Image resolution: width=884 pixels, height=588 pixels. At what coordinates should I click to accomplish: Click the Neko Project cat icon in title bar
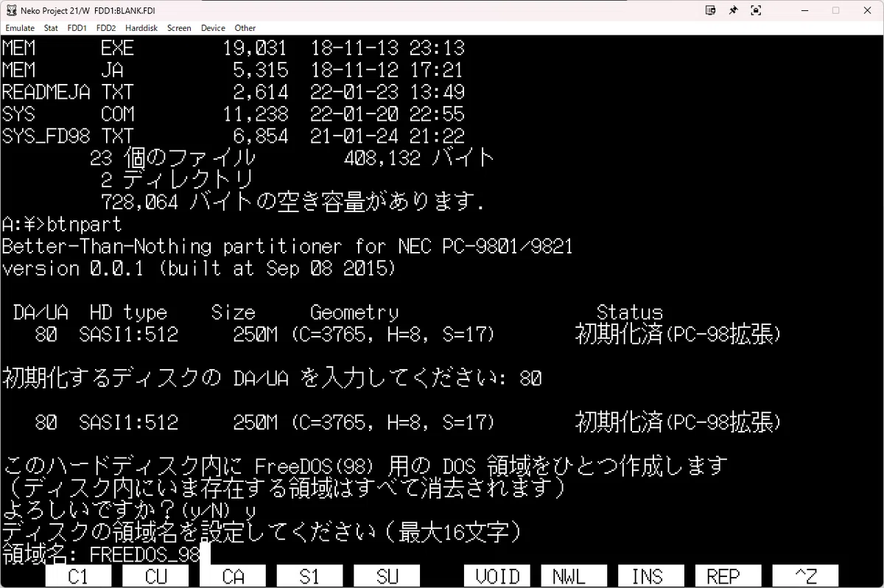[10, 10]
